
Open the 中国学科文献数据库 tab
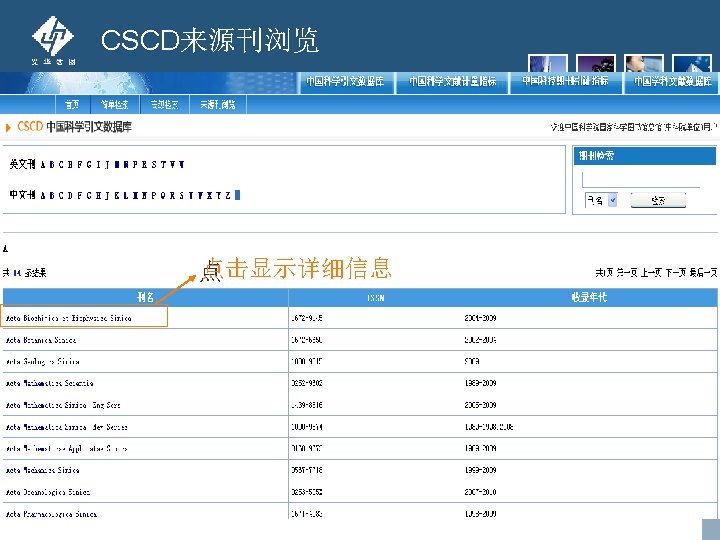pos(672,81)
